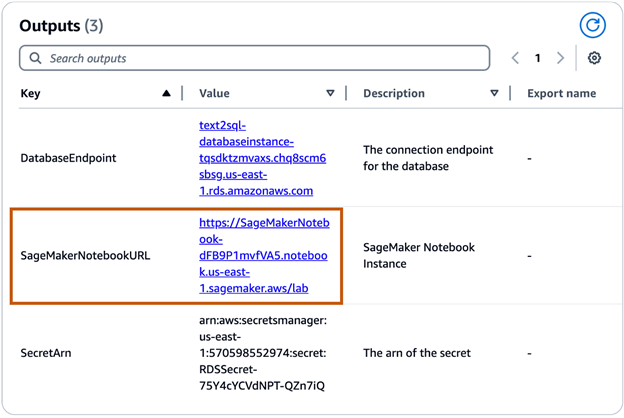Click the search magnifier icon
624x418 pixels.
coord(36,58)
